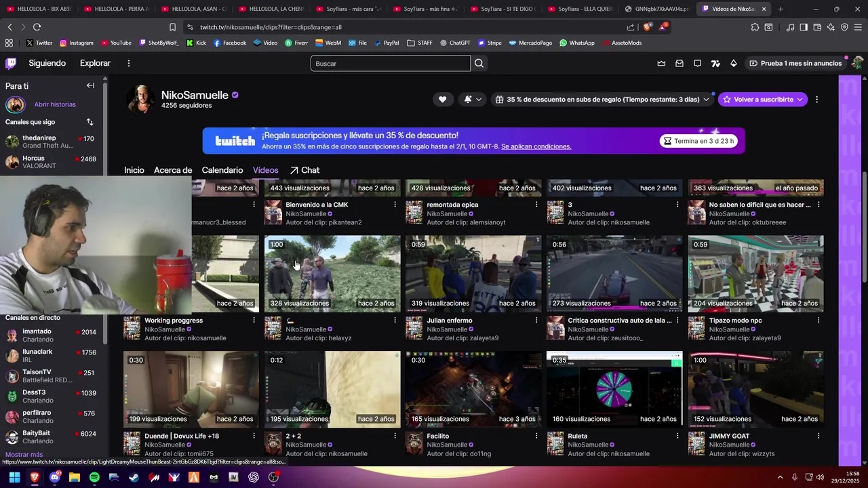Viewport: 868px width, 488px height.
Task: Open options for Julian enfermo clip
Action: (536, 320)
